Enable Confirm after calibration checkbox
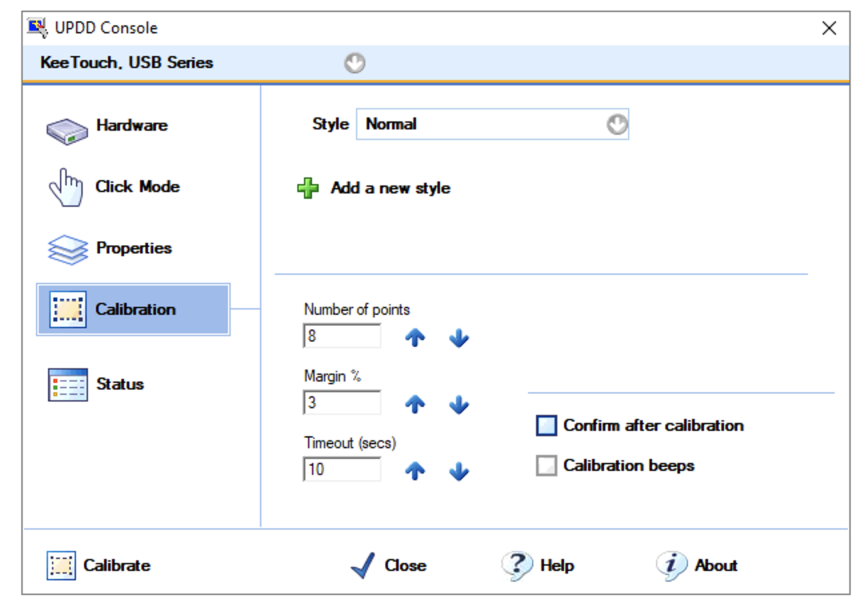This screenshot has height=607, width=868. [x=546, y=426]
